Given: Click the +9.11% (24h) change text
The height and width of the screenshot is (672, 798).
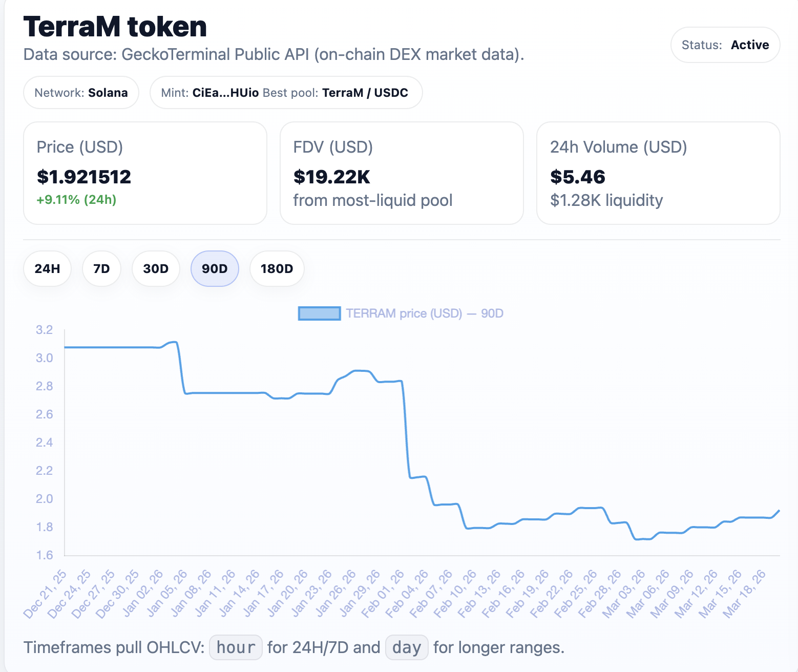Looking at the screenshot, I should pos(77,200).
